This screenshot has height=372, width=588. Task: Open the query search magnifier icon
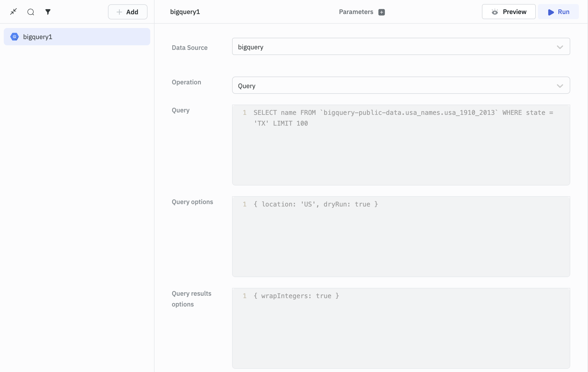[x=31, y=12]
